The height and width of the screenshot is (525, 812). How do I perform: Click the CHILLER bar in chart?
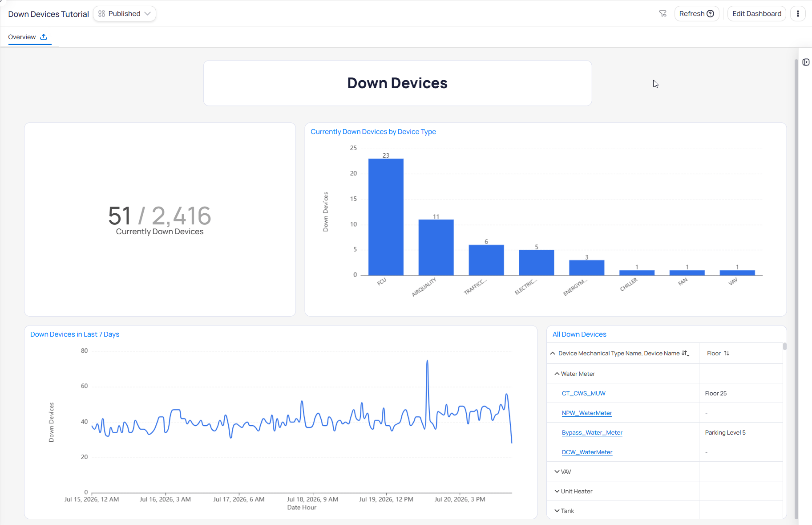pyautogui.click(x=637, y=273)
